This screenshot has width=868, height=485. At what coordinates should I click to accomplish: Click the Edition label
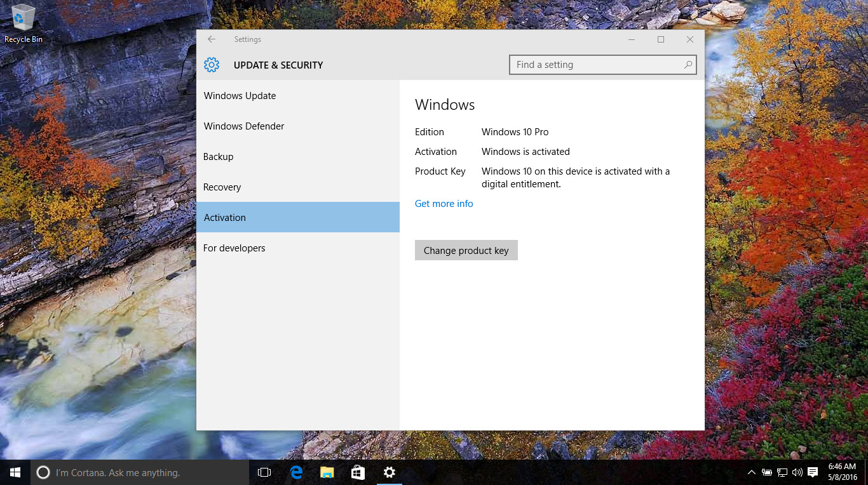(x=430, y=132)
